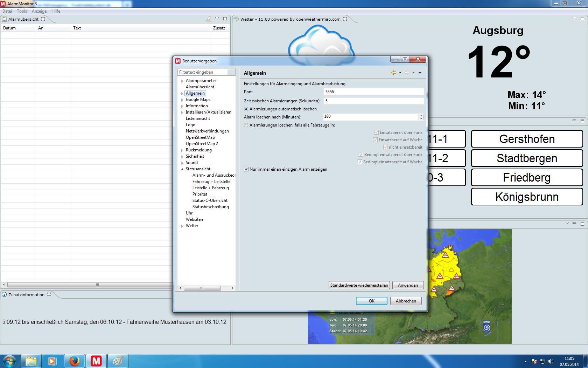Click into the Port input field
588x368 pixels.
(x=373, y=92)
